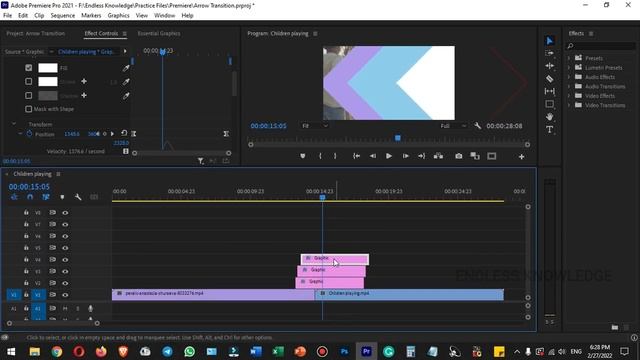Select the Selection tool arrow

[549, 40]
